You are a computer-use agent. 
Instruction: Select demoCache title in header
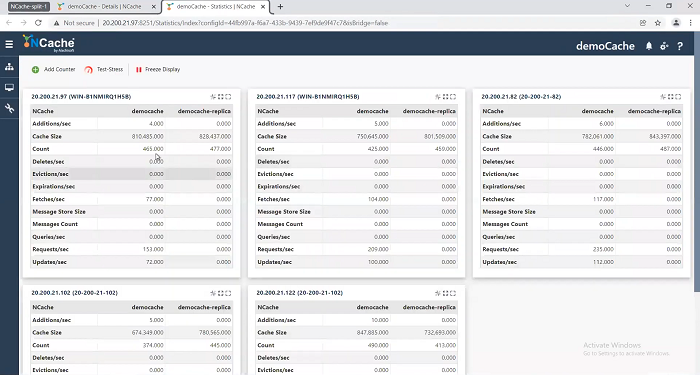tap(605, 46)
